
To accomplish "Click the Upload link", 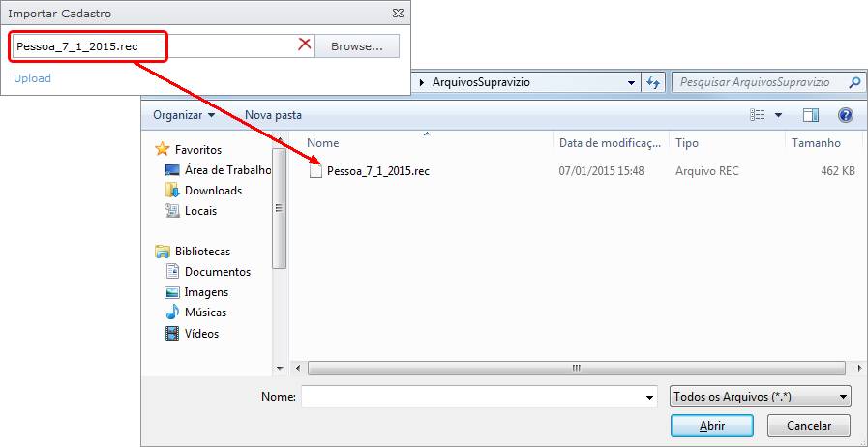I will [32, 78].
